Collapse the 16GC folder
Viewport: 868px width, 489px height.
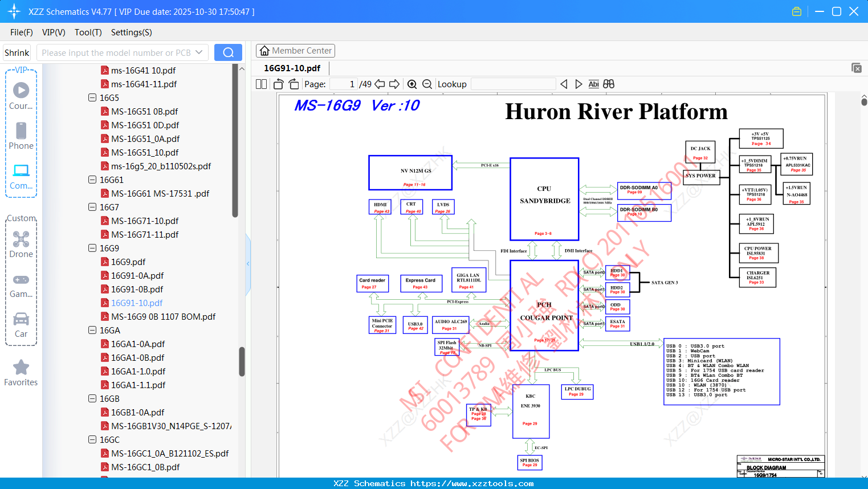(x=92, y=439)
